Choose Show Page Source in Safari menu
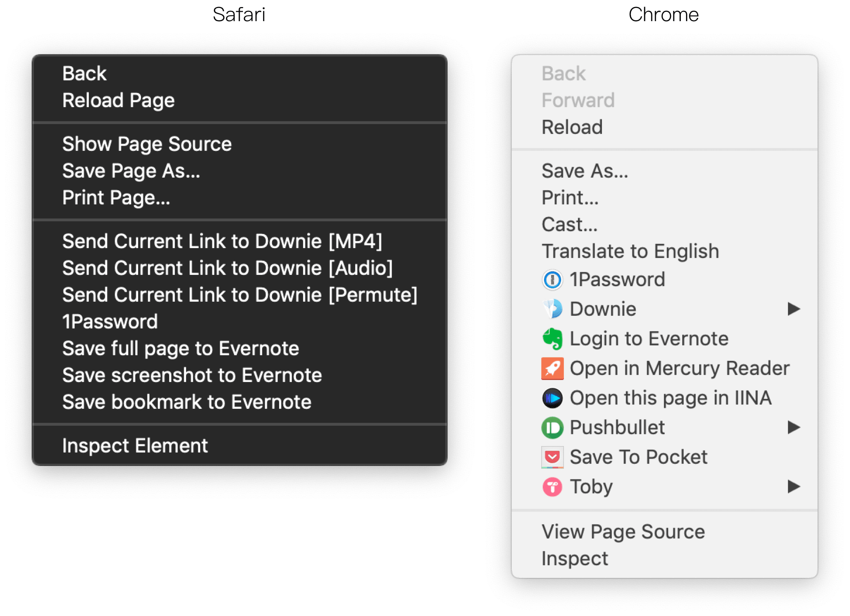The height and width of the screenshot is (616, 850). pos(147,144)
